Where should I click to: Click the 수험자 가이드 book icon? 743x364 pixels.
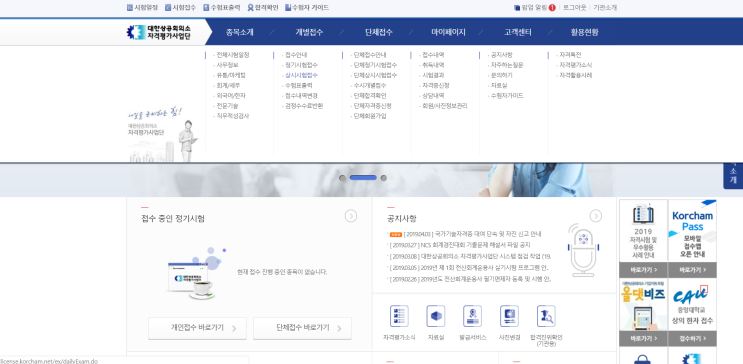pyautogui.click(x=288, y=8)
